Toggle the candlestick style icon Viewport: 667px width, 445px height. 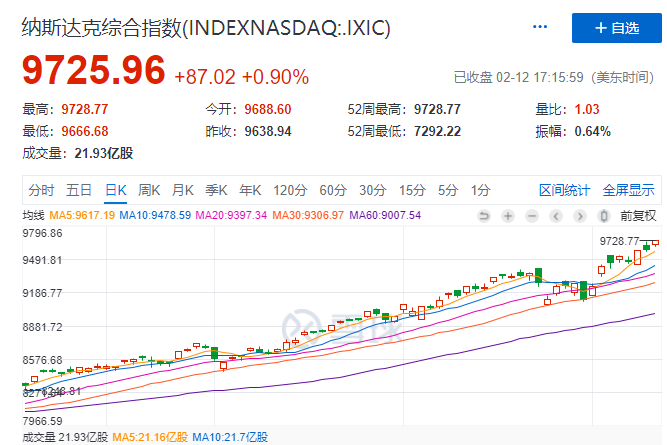603,216
